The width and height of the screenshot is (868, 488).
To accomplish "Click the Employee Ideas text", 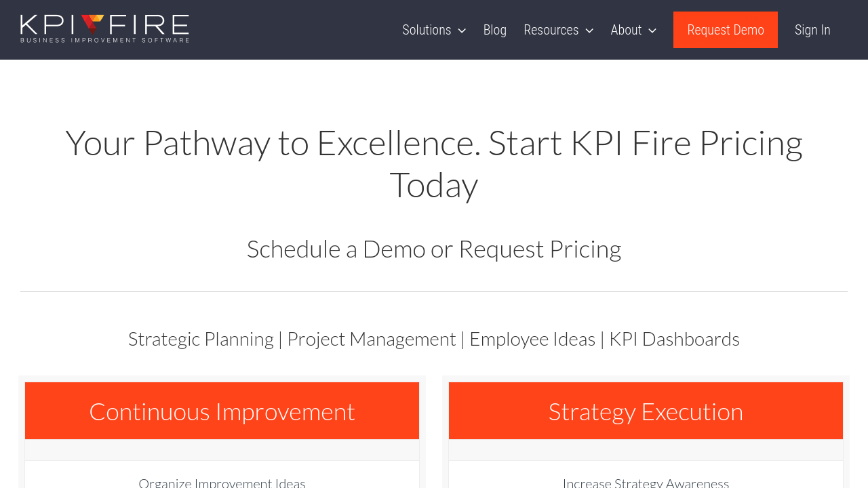I will coord(532,339).
